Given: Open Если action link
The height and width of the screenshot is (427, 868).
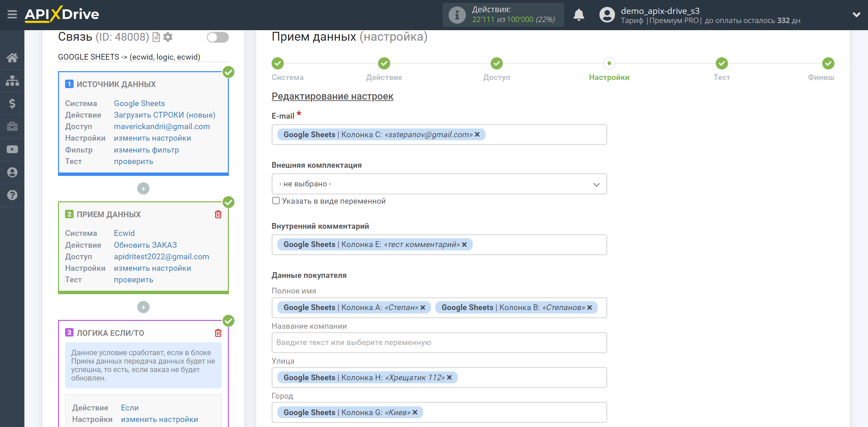Looking at the screenshot, I should 130,408.
